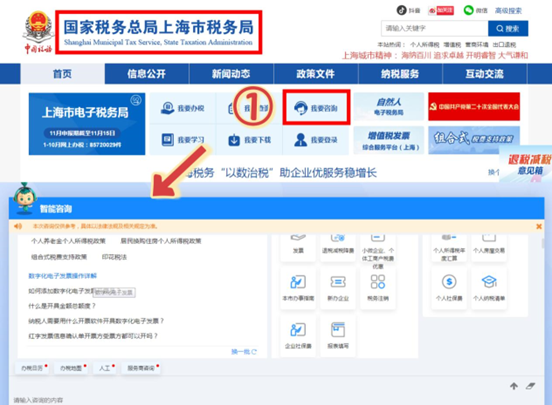Open the 我要学习 icon
The image size is (552, 405).
click(x=168, y=140)
